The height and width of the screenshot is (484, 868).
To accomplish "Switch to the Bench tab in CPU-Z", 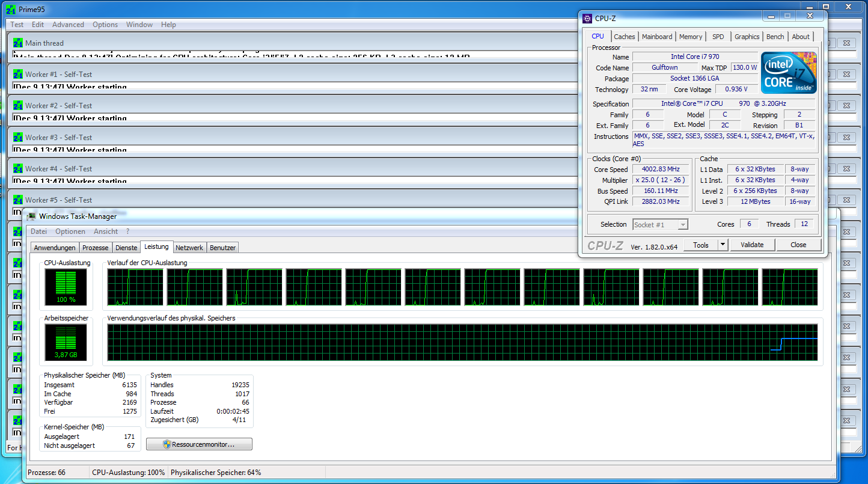I will [775, 37].
